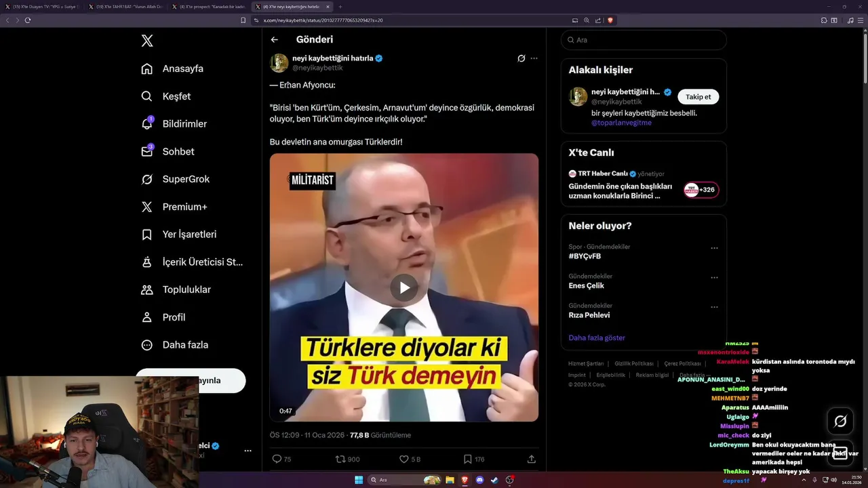Open Çerez Politikası footer link
Image resolution: width=868 pixels, height=488 pixels.
tap(682, 364)
